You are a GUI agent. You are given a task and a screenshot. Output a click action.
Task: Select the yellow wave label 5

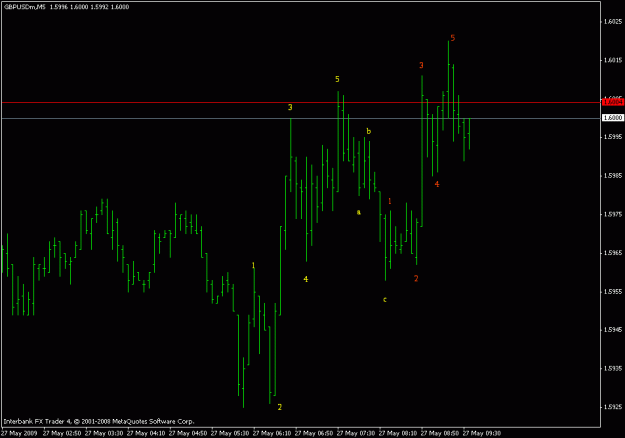[x=337, y=79]
